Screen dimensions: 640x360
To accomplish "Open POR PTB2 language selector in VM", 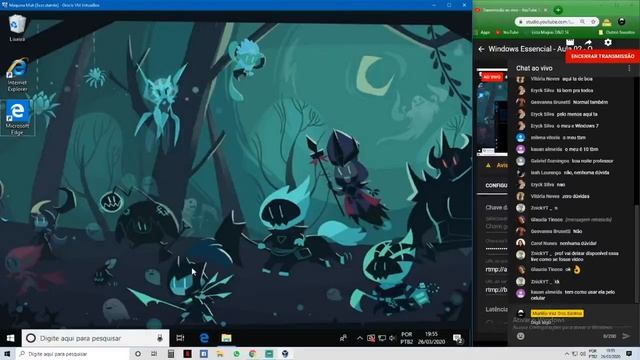I will click(x=407, y=338).
